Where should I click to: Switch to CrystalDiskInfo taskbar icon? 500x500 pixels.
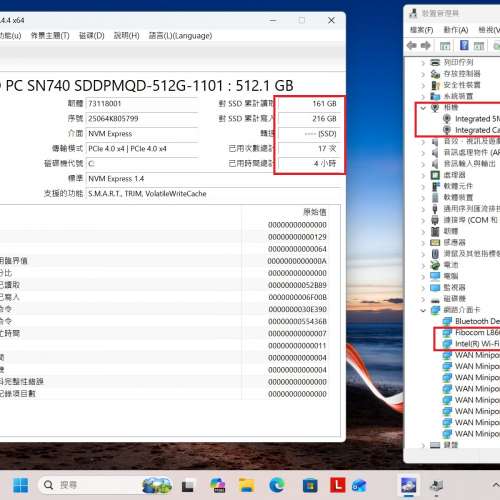(x=408, y=485)
